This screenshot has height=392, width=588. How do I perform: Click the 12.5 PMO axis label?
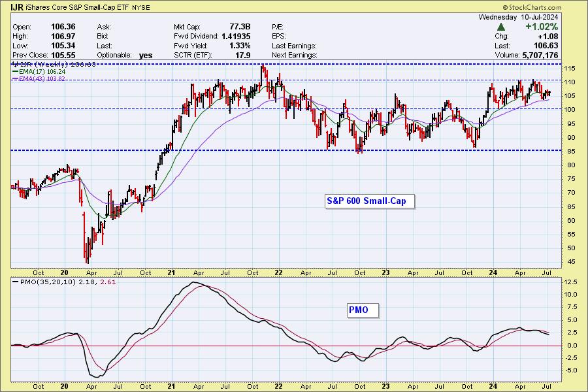[x=570, y=282]
